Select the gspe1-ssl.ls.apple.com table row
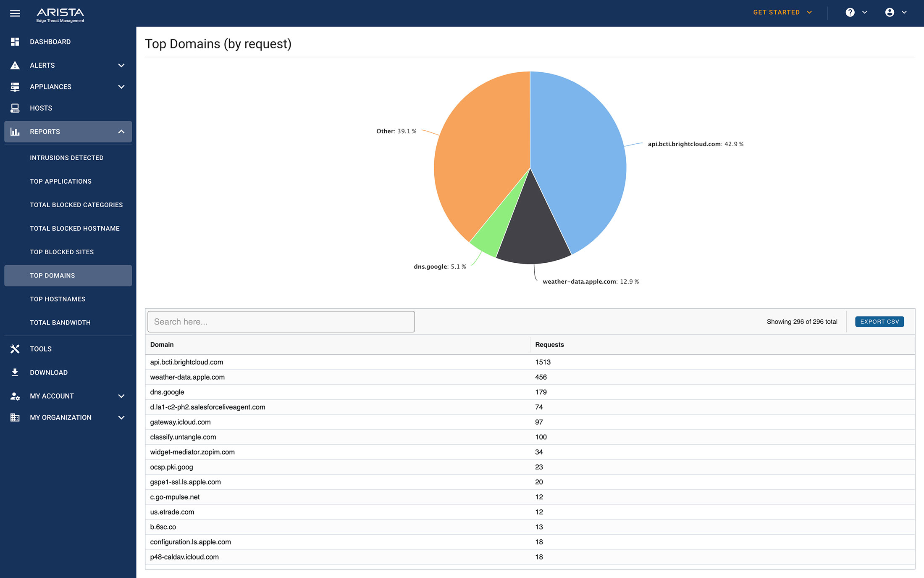This screenshot has width=924, height=578. coord(530,482)
